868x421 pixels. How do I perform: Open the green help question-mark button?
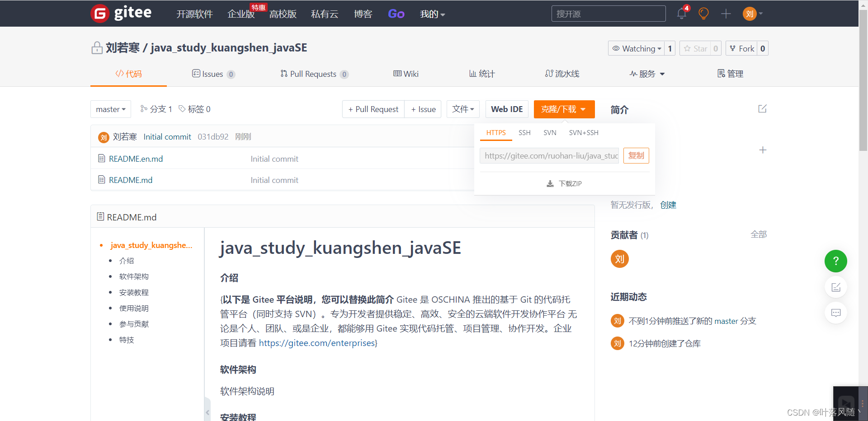click(836, 261)
